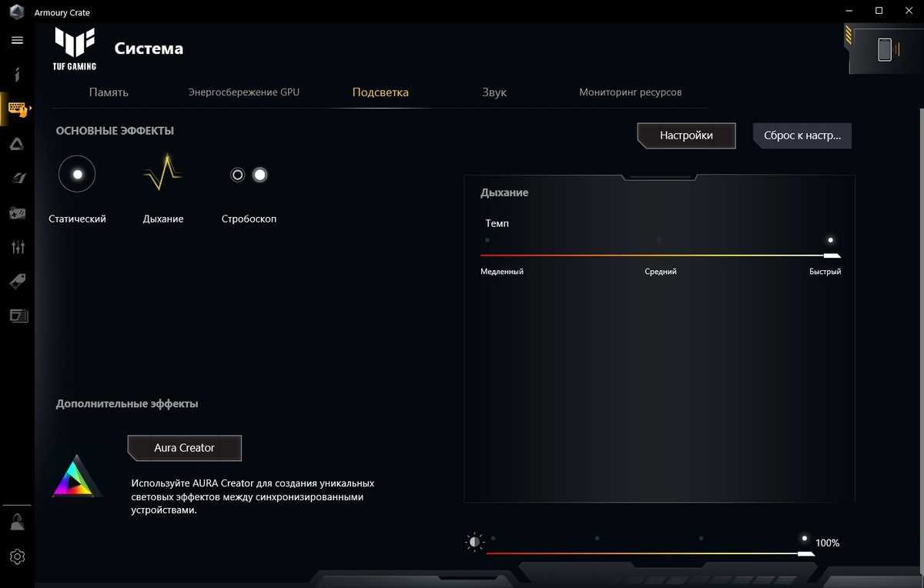Image resolution: width=924 pixels, height=588 pixels.
Task: Open Aura Sync triangle icon in sidebar
Action: (x=17, y=144)
